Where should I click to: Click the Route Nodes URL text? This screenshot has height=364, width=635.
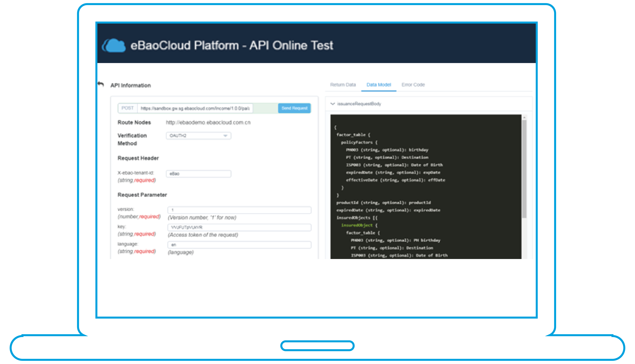pos(208,122)
